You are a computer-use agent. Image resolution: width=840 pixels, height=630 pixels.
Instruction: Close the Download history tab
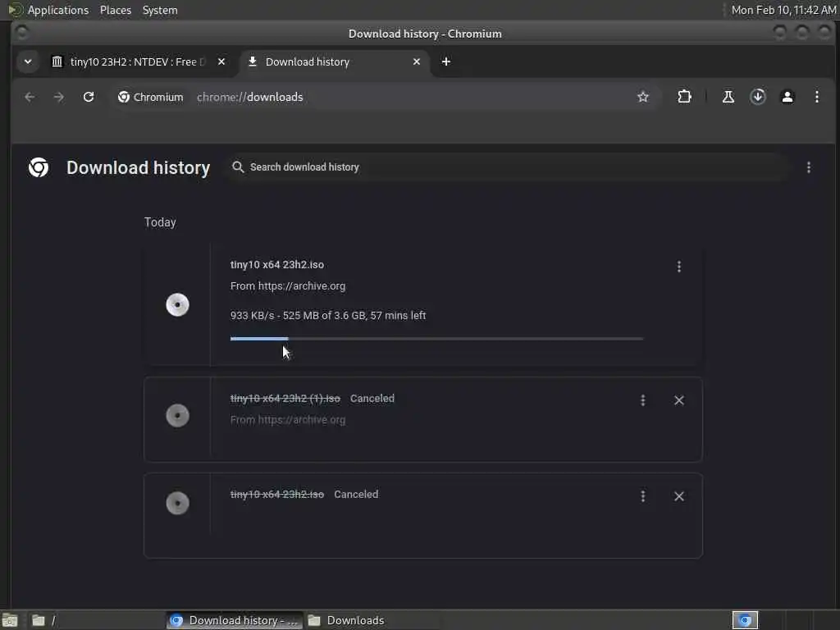click(416, 62)
